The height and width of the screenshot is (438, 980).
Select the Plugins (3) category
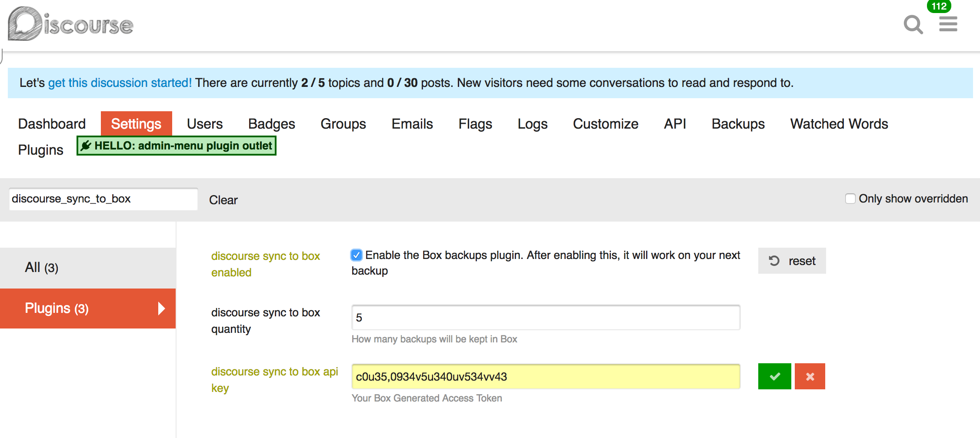click(88, 309)
